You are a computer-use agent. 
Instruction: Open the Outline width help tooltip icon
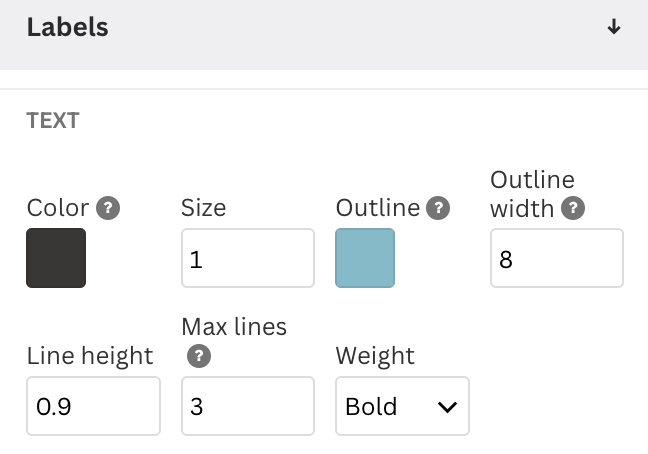[573, 208]
